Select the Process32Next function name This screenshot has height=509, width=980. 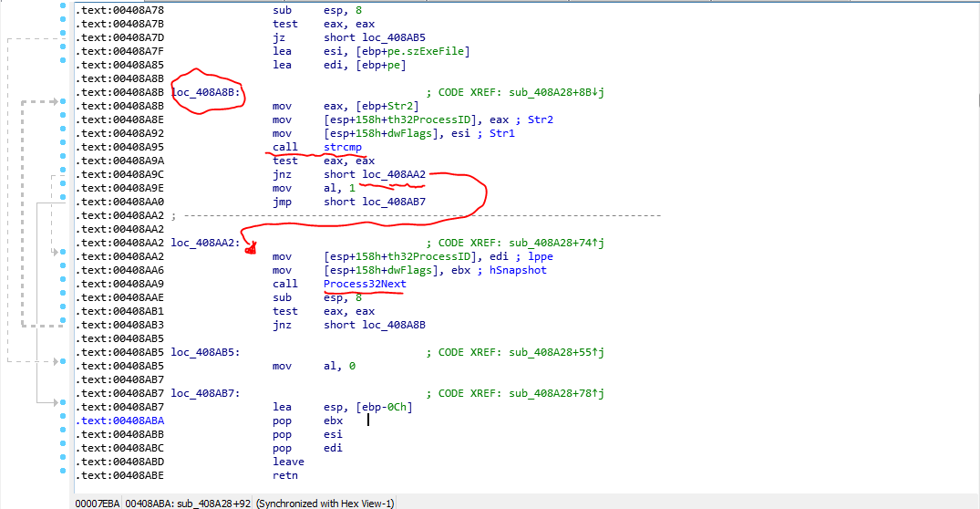[365, 284]
